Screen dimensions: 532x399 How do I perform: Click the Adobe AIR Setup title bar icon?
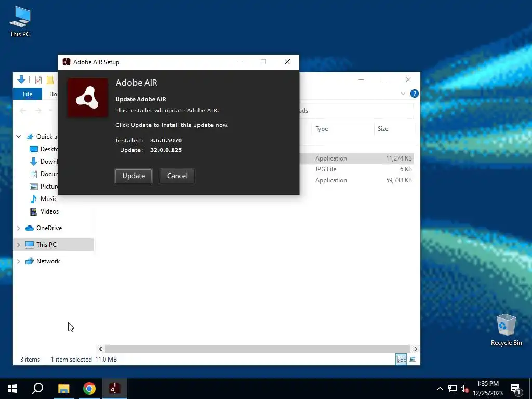pyautogui.click(x=66, y=62)
